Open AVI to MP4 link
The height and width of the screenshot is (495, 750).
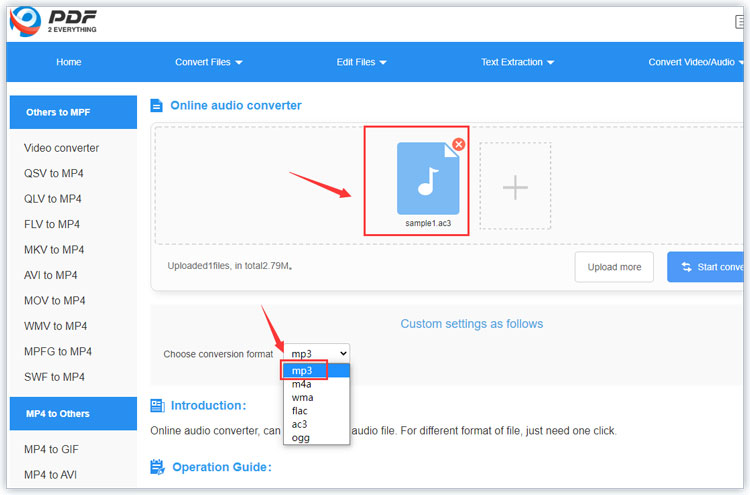point(51,275)
